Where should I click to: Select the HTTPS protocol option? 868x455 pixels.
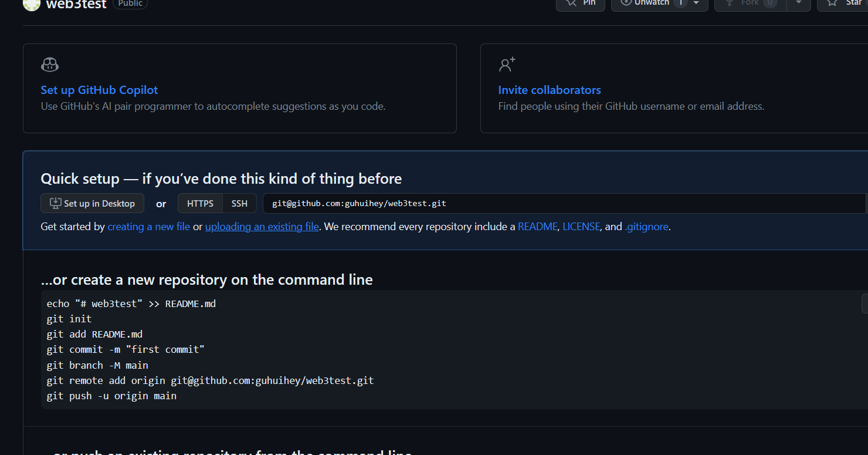(200, 203)
